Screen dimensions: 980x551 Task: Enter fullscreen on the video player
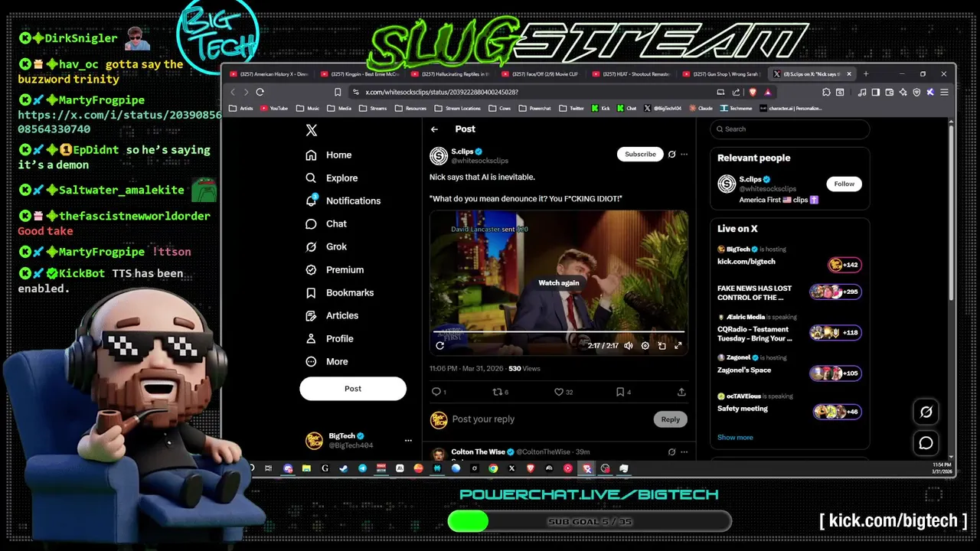pos(678,346)
